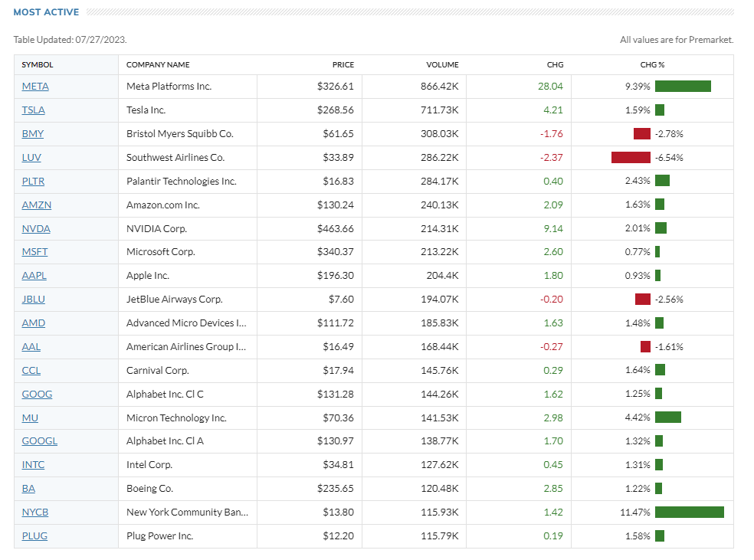754x560 pixels.
Task: Click the green 9.39% META bar
Action: 683,87
